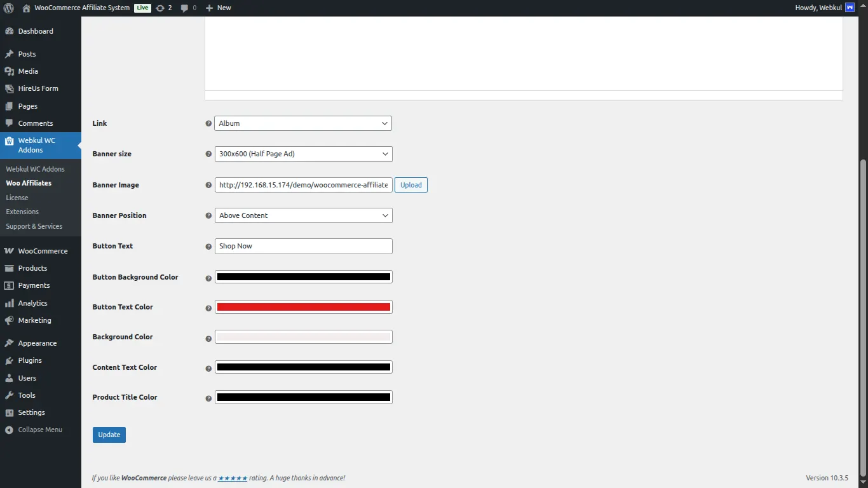Open the Comments section icon
Image resolution: width=868 pixels, height=488 pixels.
pyautogui.click(x=10, y=123)
